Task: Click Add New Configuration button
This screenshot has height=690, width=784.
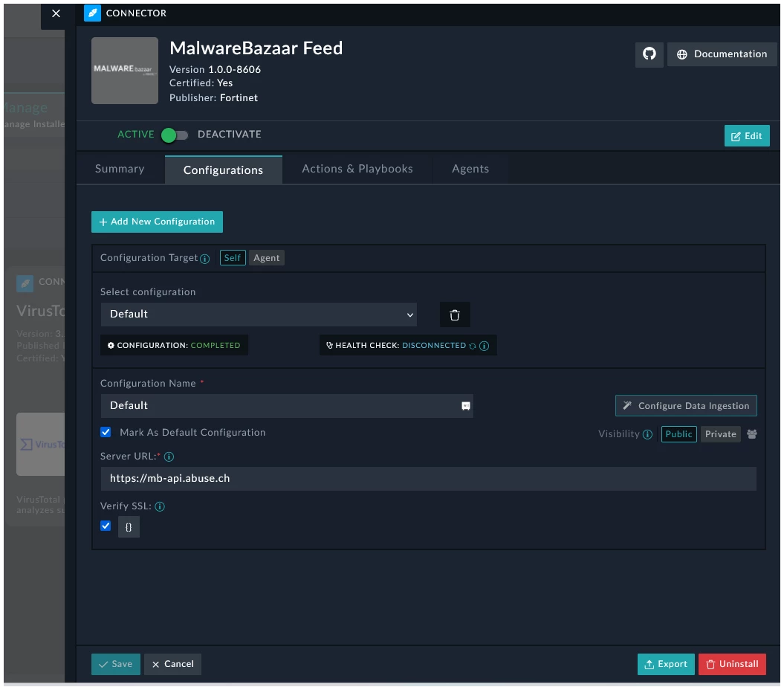Action: click(157, 222)
